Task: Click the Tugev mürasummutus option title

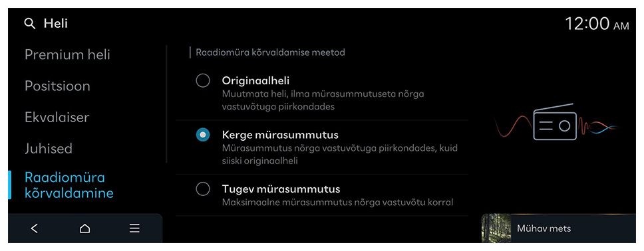Action: (281, 189)
